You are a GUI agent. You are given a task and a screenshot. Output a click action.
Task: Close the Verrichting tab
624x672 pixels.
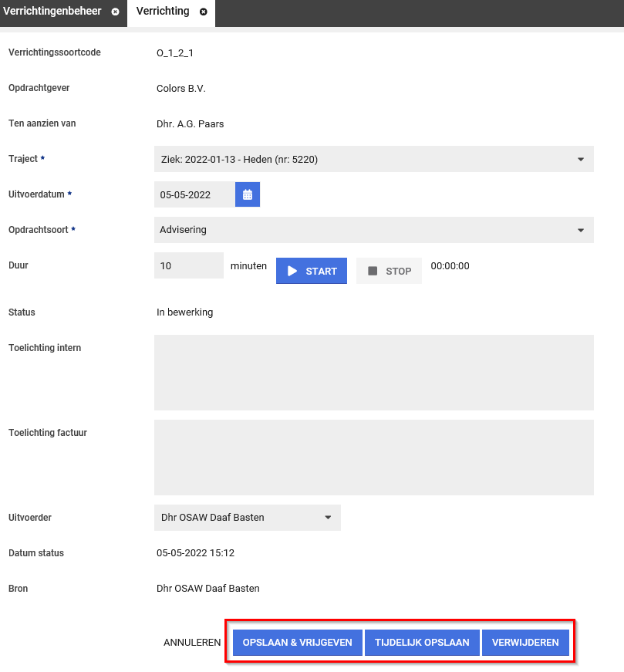click(x=204, y=12)
